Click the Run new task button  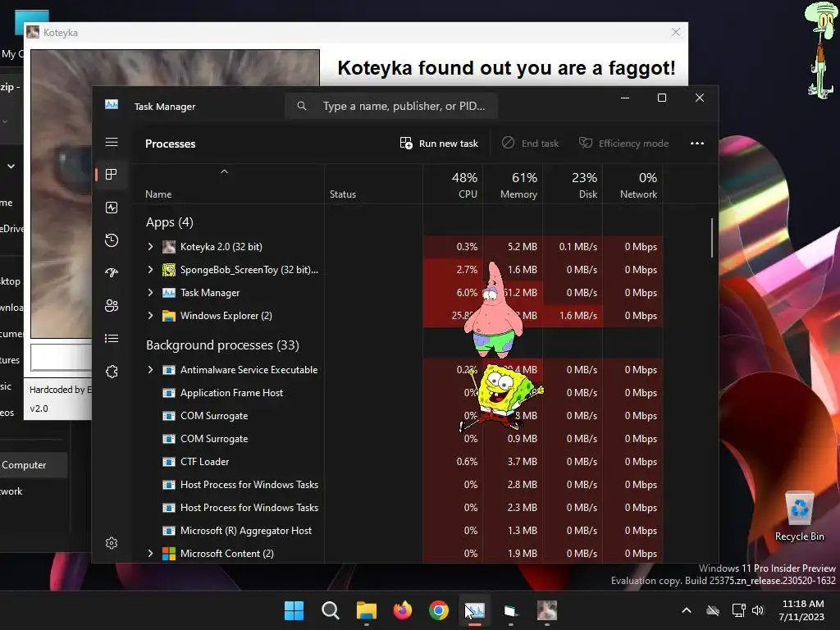(x=439, y=143)
